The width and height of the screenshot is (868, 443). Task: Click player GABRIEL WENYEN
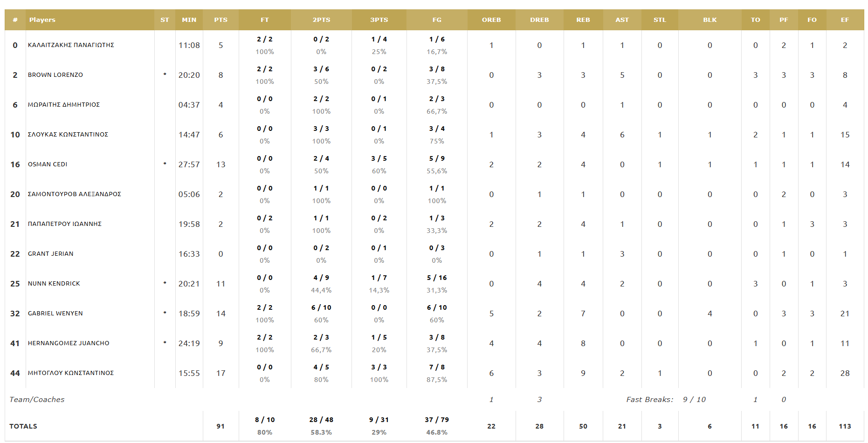55,314
